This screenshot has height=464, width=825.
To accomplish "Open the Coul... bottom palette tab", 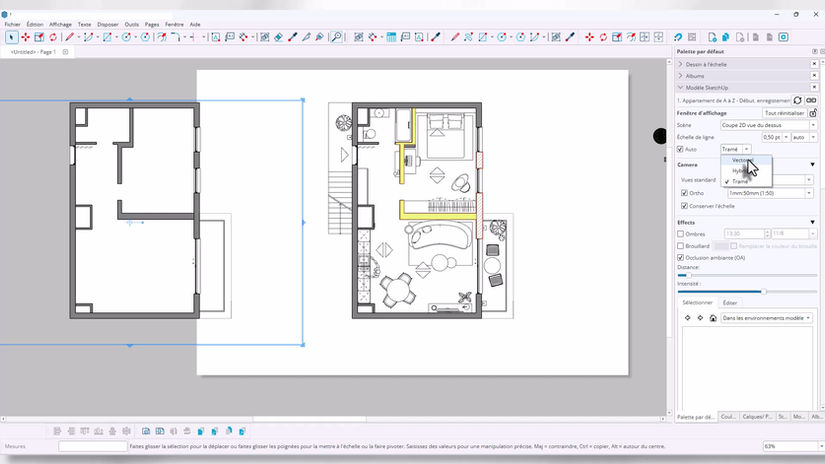I will pyautogui.click(x=728, y=417).
